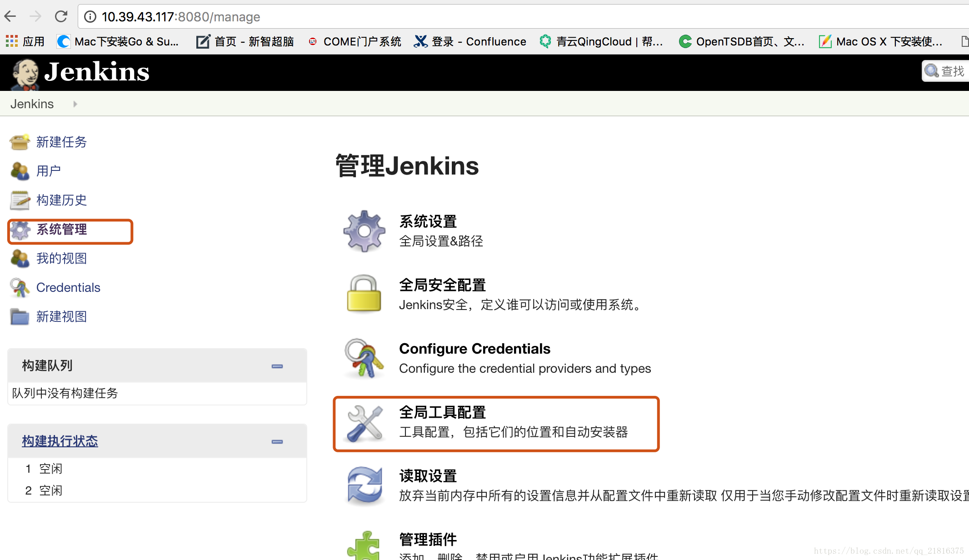Open Mac OS X 下安装使... bookmark

coord(881,41)
